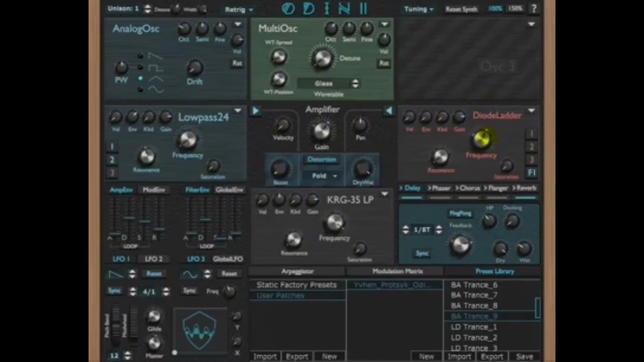Open the Arpeggiator tab
644x362 pixels.
(297, 271)
